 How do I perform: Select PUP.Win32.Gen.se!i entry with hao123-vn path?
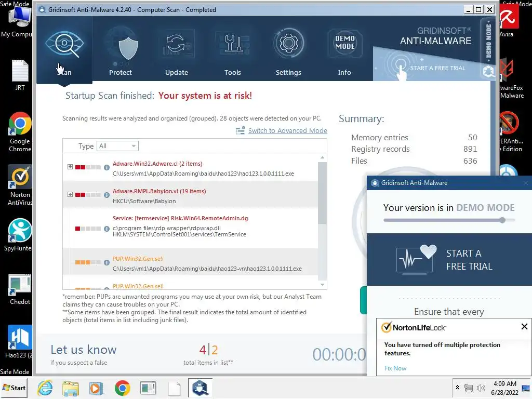190,262
